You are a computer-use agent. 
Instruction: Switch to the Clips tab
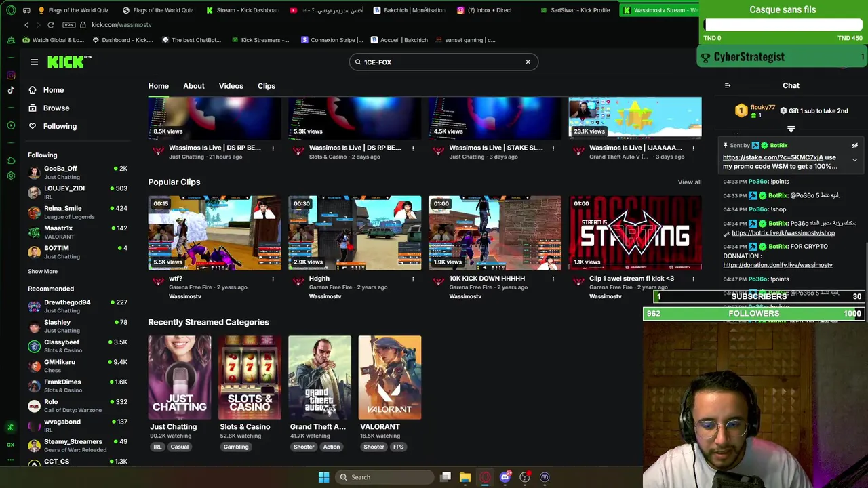266,86
